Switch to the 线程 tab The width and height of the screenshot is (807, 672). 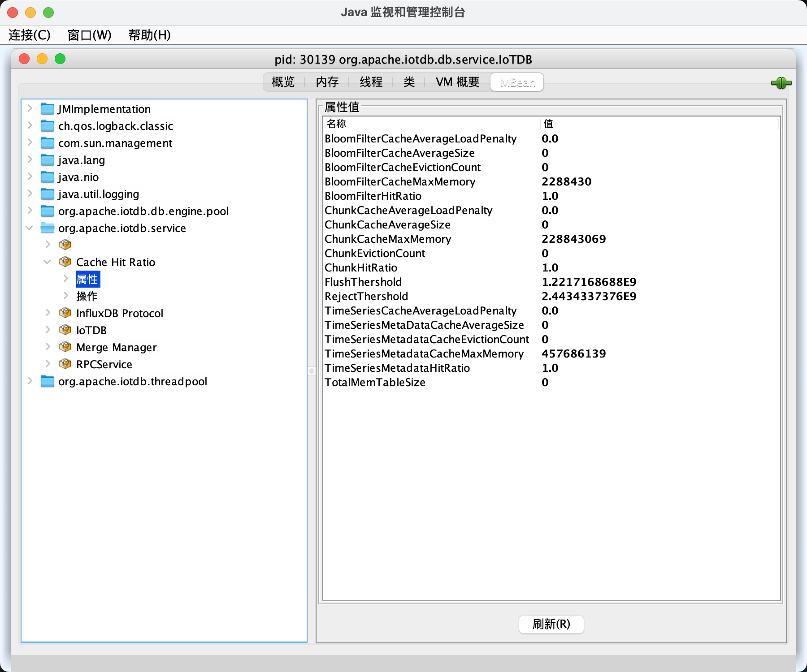click(x=370, y=82)
